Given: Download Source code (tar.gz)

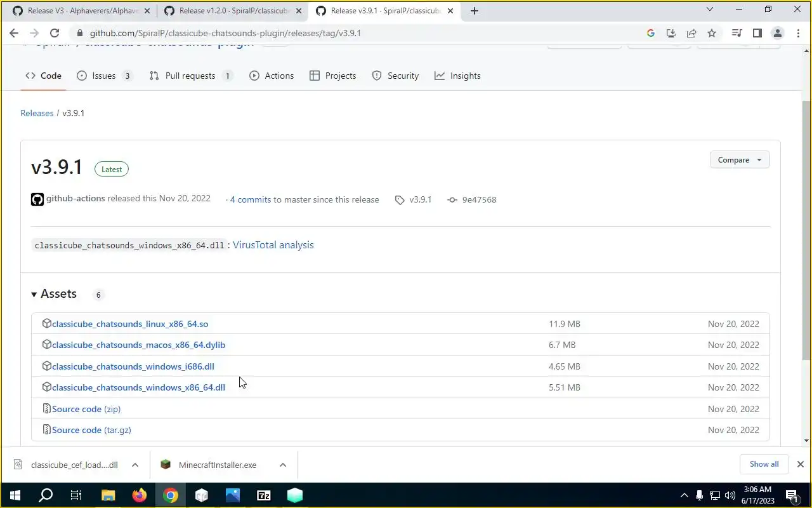Looking at the screenshot, I should (91, 430).
